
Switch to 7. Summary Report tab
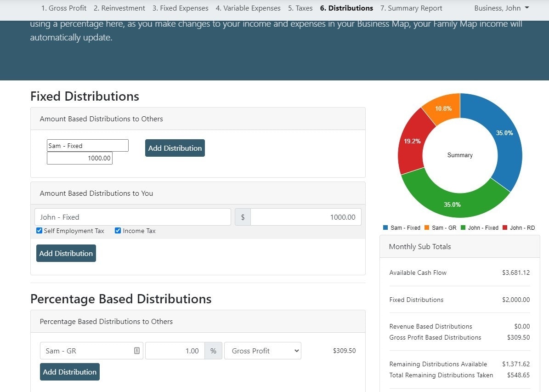pos(411,8)
